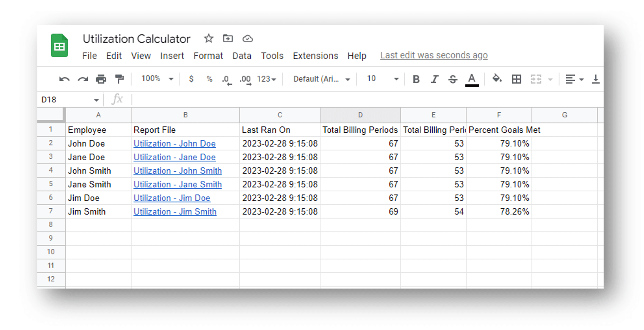
Task: Increase decimal places icon
Action: pyautogui.click(x=245, y=80)
